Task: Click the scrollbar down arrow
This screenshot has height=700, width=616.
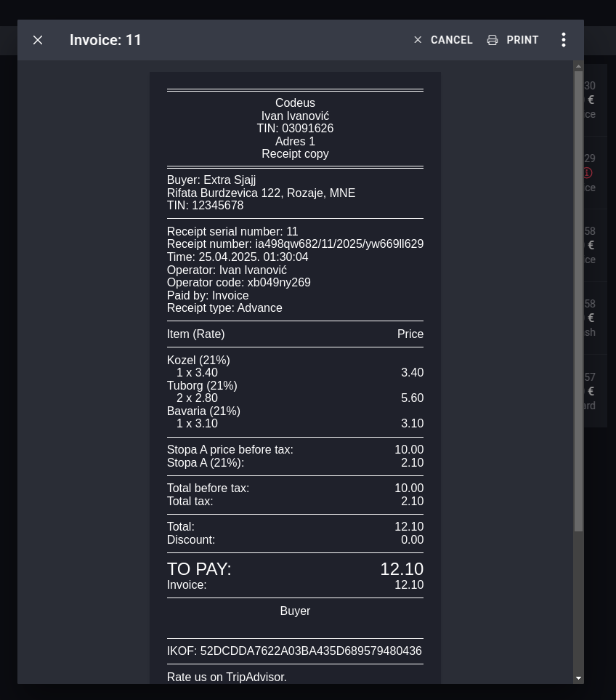Action: (x=578, y=678)
